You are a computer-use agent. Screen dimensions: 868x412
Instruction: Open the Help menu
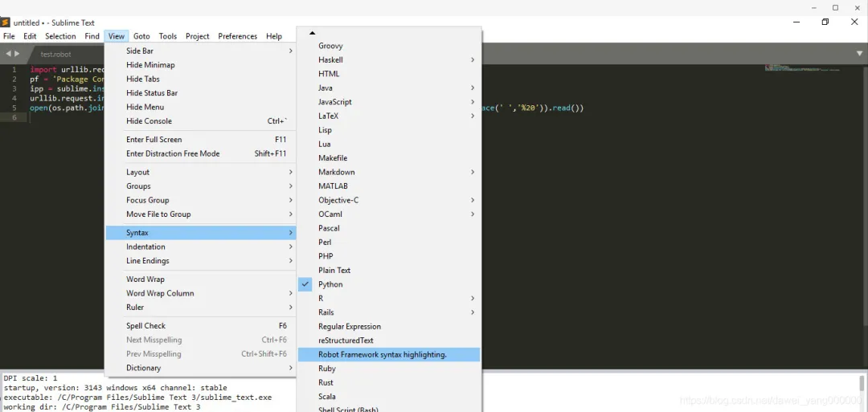274,36
